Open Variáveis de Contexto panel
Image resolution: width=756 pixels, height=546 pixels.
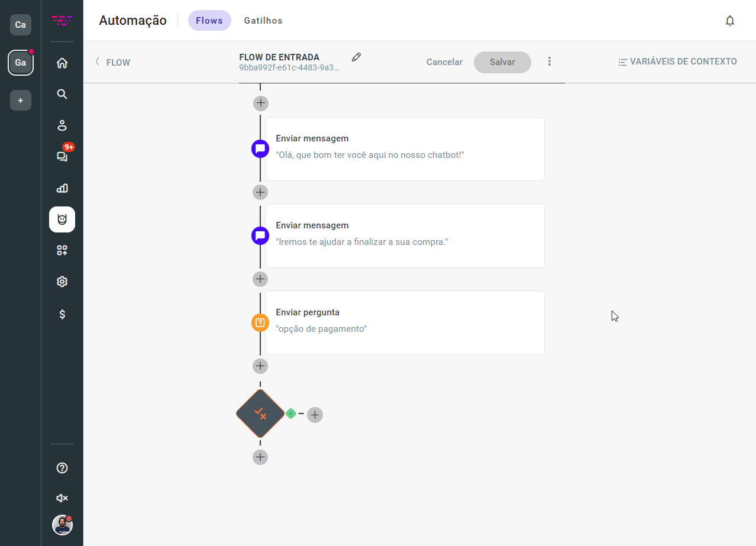677,62
